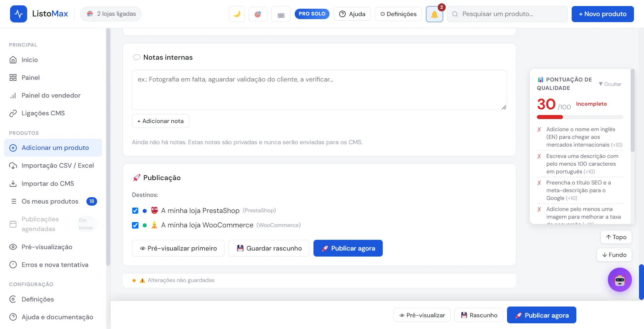Click + Adicionar nota button
Image resolution: width=644 pixels, height=329 pixels.
[160, 121]
